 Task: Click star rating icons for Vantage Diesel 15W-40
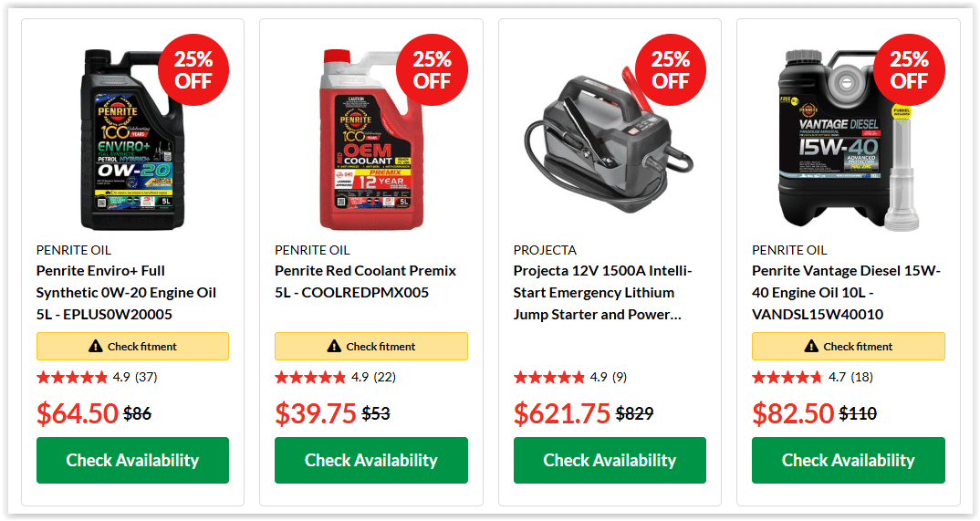787,378
